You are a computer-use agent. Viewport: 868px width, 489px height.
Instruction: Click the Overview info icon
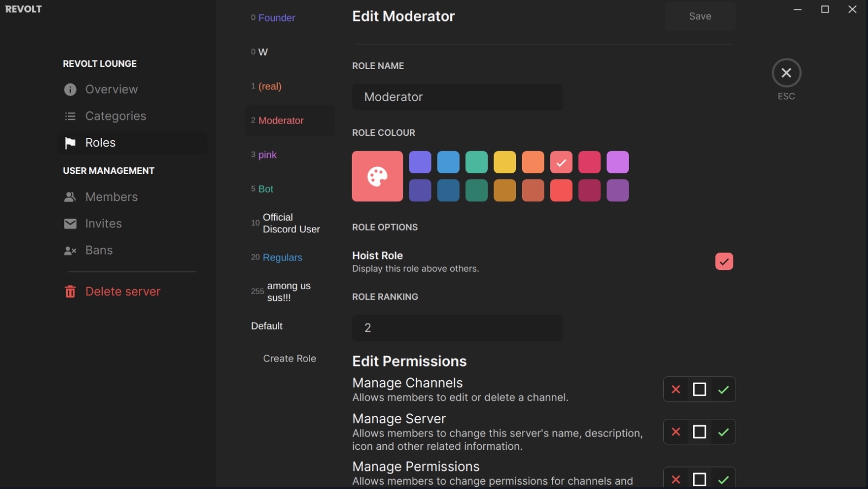coord(70,89)
